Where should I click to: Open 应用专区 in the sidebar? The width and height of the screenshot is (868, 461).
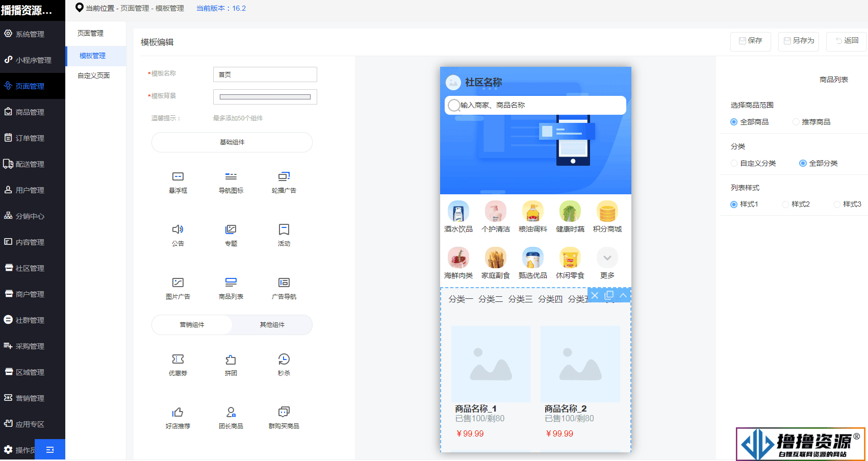[x=33, y=424]
